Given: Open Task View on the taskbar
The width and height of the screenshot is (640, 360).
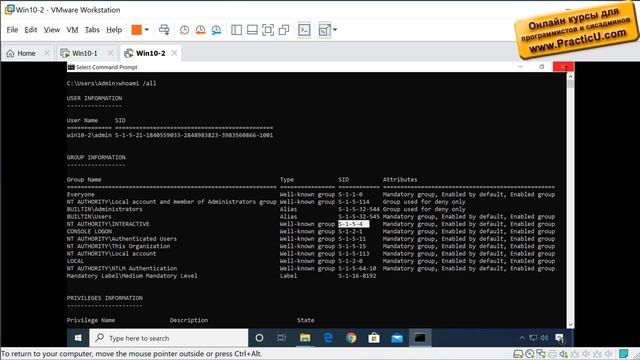Looking at the screenshot, I should pyautogui.click(x=282, y=338).
